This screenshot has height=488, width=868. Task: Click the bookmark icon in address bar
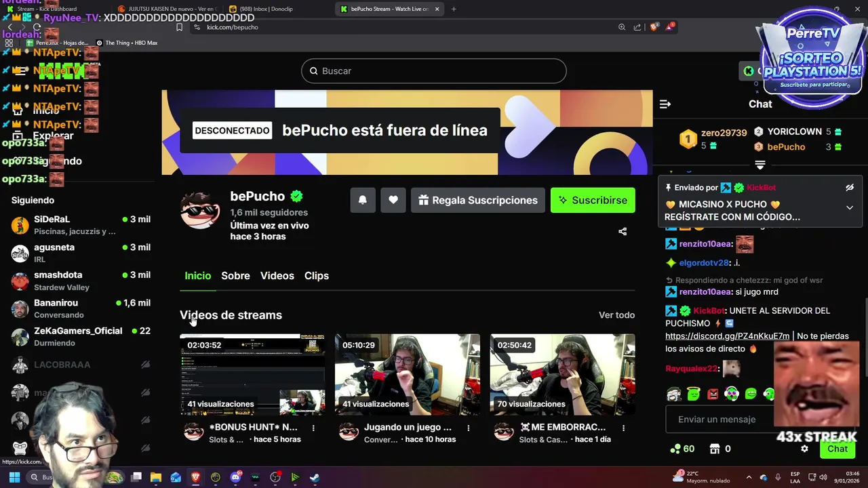179,27
